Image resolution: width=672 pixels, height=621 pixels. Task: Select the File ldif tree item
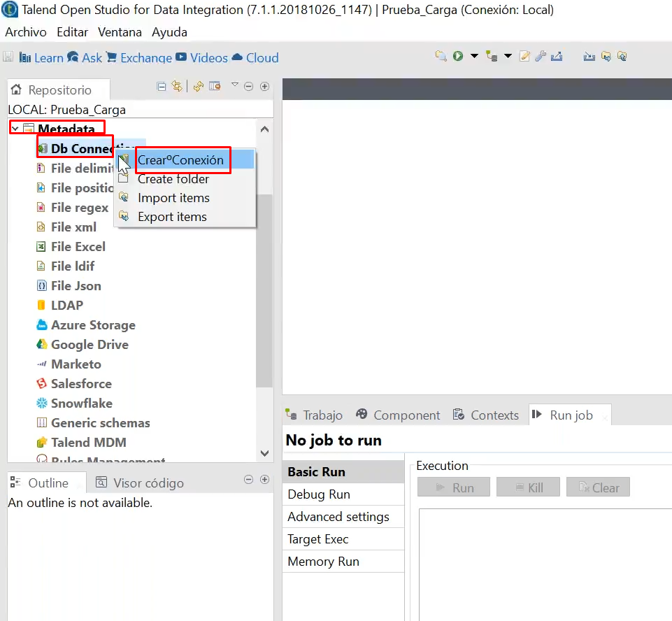[x=73, y=266]
